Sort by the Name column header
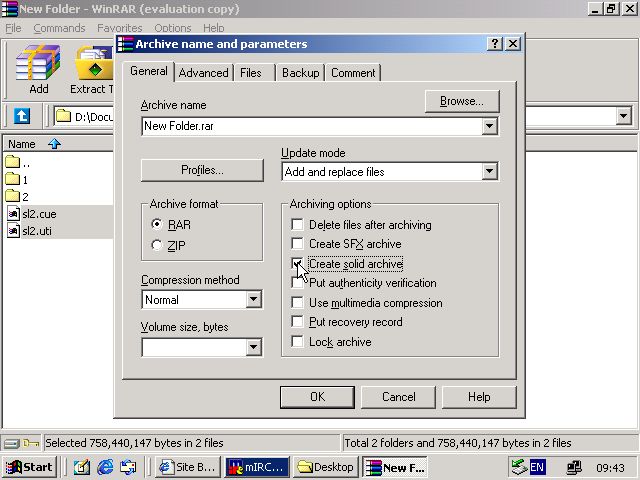640x480 pixels. [57, 144]
